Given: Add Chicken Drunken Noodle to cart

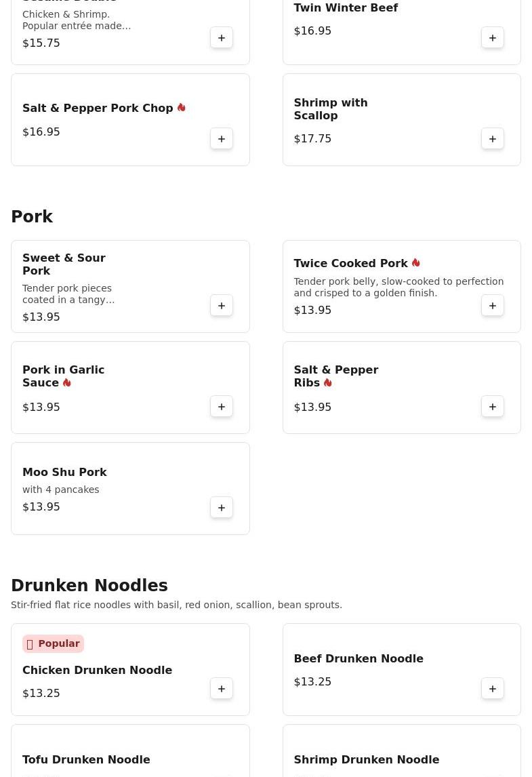Looking at the screenshot, I should pyautogui.click(x=222, y=689).
